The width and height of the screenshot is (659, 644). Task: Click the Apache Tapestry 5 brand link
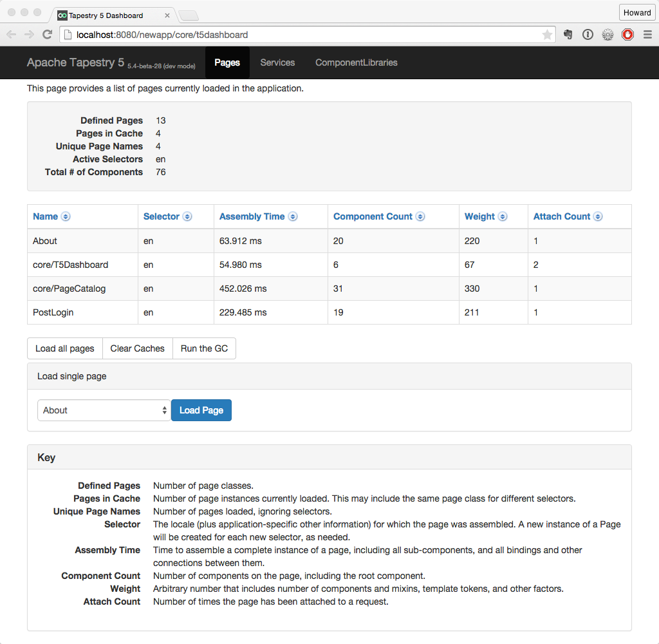pos(75,62)
